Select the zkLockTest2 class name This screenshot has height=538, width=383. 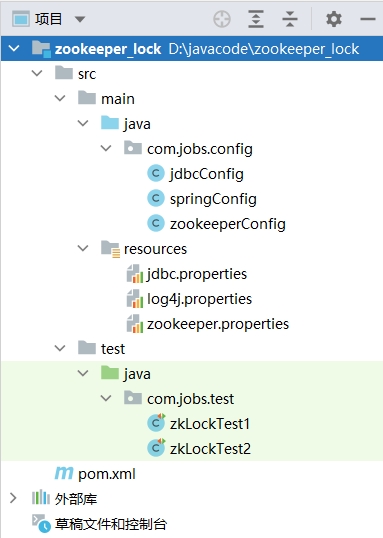(210, 449)
